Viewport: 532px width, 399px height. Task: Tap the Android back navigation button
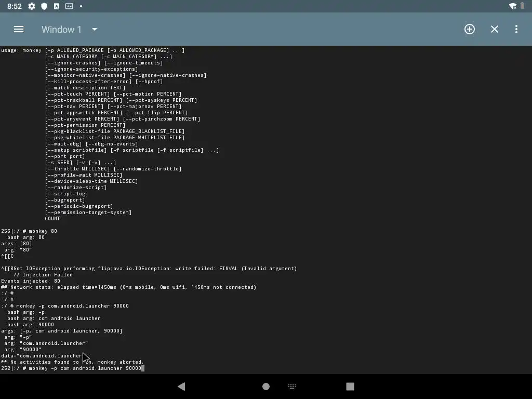pyautogui.click(x=181, y=387)
